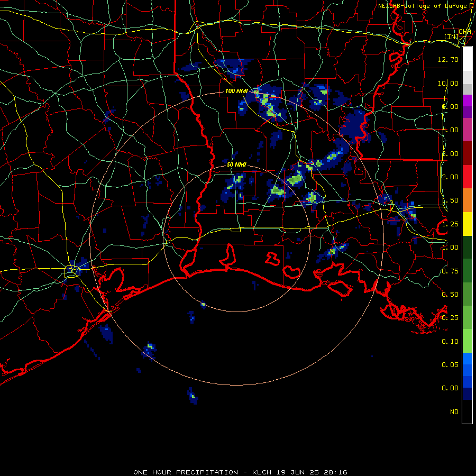Click the ND legend label
Image resolution: width=476 pixels, height=476 pixels.
coord(454,412)
